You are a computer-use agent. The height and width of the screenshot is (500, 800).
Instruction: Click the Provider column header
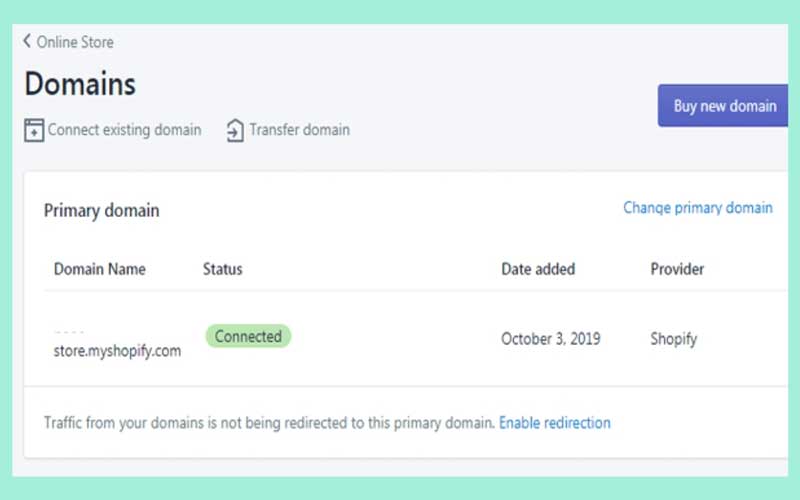coord(677,269)
